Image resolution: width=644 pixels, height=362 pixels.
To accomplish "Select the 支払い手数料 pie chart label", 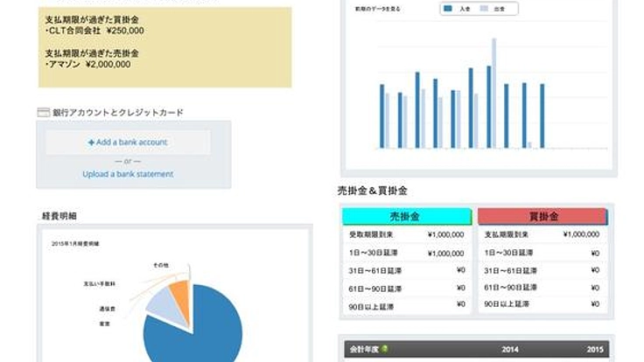I will click(x=100, y=283).
